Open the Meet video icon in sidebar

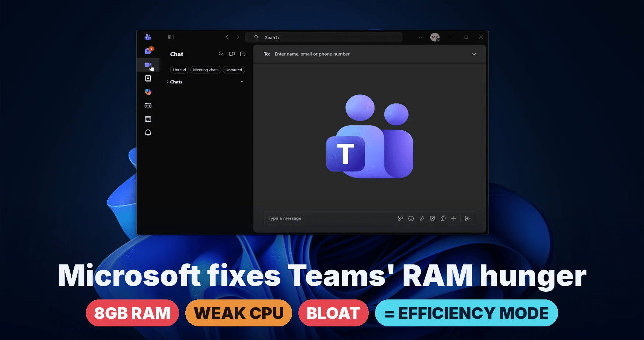[x=148, y=65]
